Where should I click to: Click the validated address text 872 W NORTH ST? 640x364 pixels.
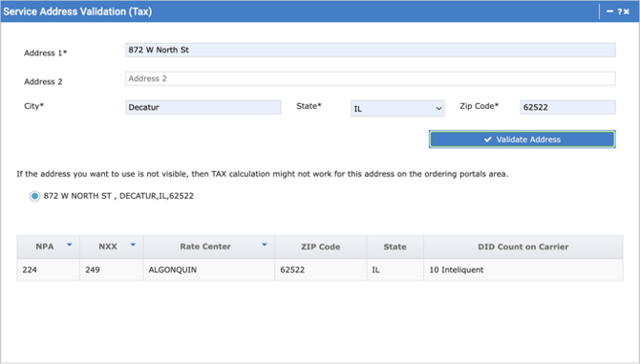pyautogui.click(x=118, y=196)
